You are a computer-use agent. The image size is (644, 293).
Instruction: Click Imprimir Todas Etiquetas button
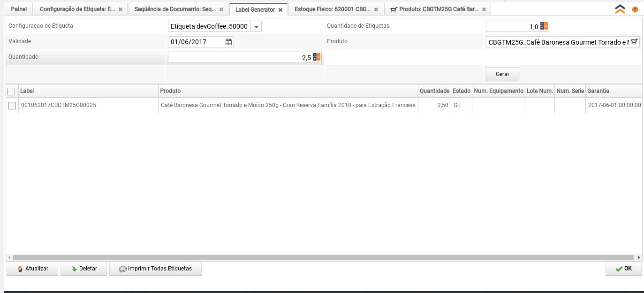coord(155,269)
